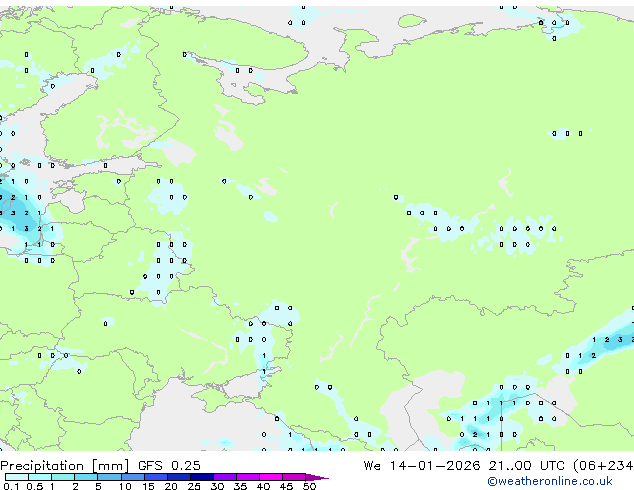Viewport: 634px width, 490px height.
Task: Pick the 1–2 mm legend color segment
Action: (x=63, y=477)
